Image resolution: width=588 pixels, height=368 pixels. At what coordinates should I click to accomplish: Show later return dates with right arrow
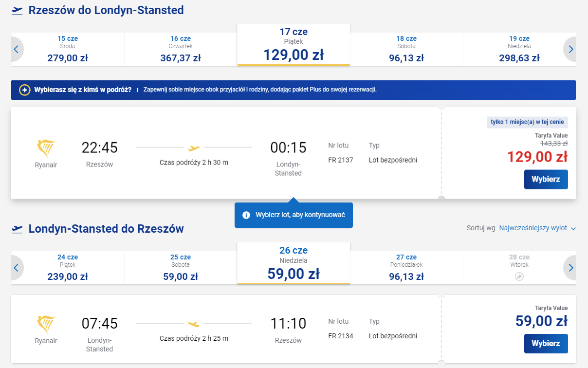(x=570, y=268)
